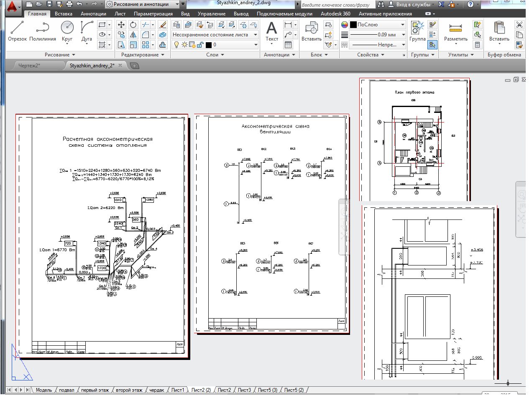Open layer state dropdown Несохраненное состояние листа
Image resolution: width=532 pixels, height=398 pixels.
215,35
